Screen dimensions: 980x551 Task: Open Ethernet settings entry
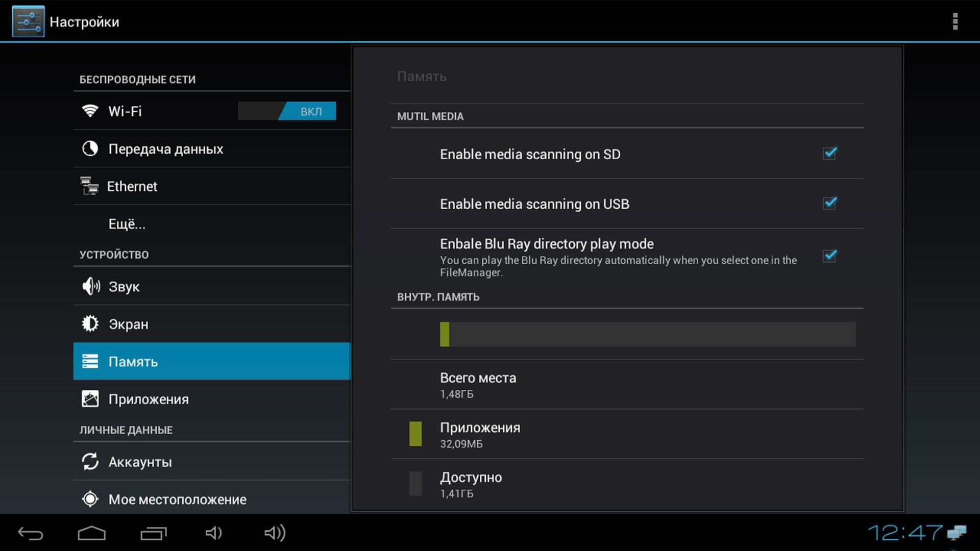132,187
